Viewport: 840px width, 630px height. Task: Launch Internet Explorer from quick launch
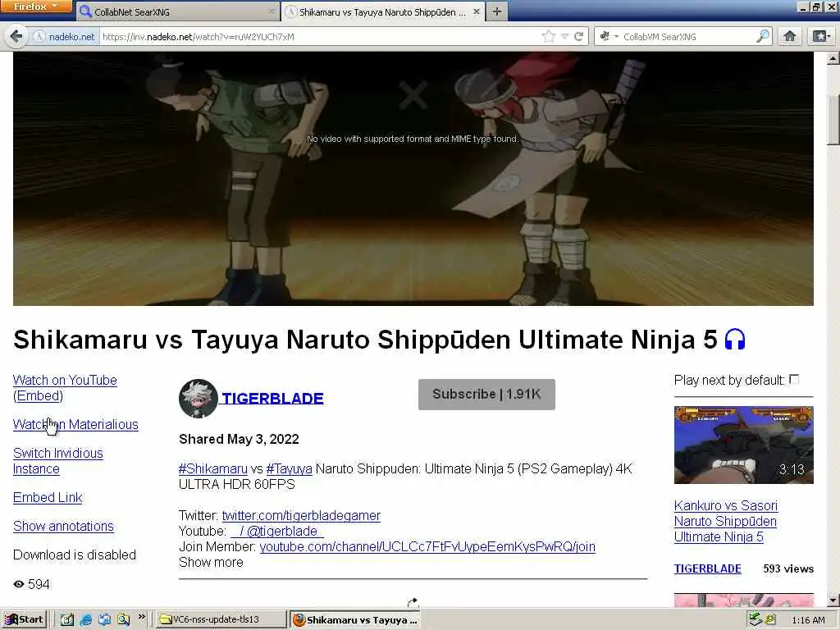coord(85,620)
